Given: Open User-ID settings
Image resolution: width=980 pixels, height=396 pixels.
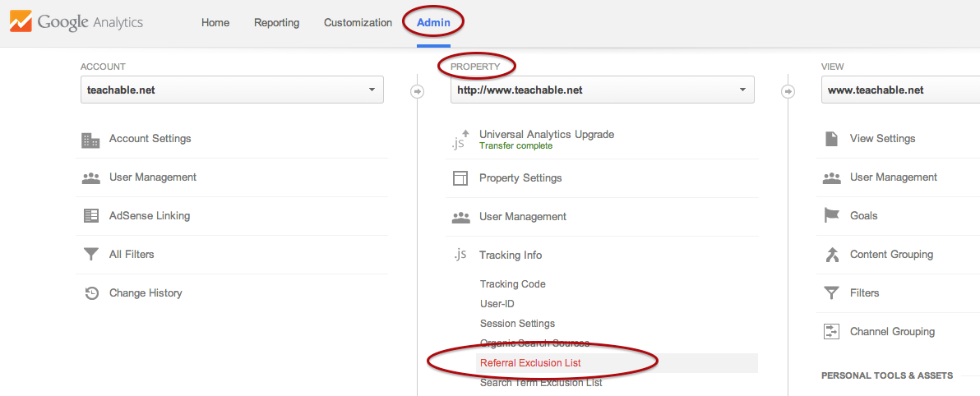Looking at the screenshot, I should coord(497,304).
